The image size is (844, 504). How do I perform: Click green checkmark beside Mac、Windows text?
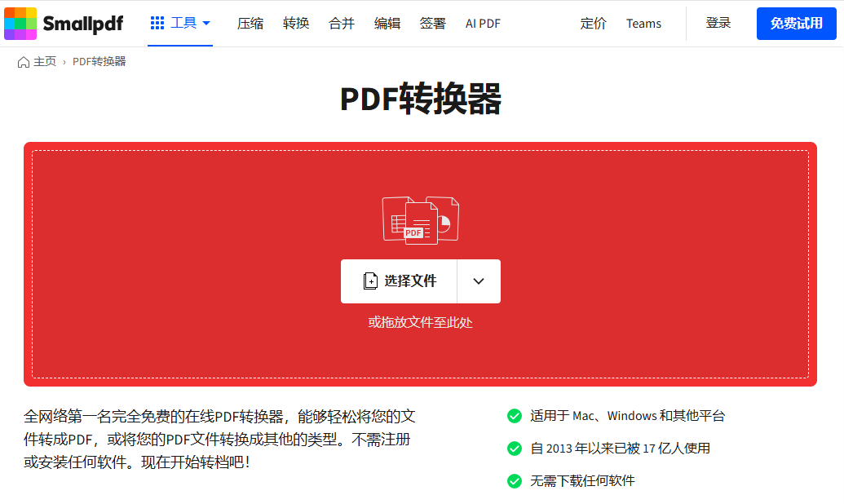click(515, 416)
